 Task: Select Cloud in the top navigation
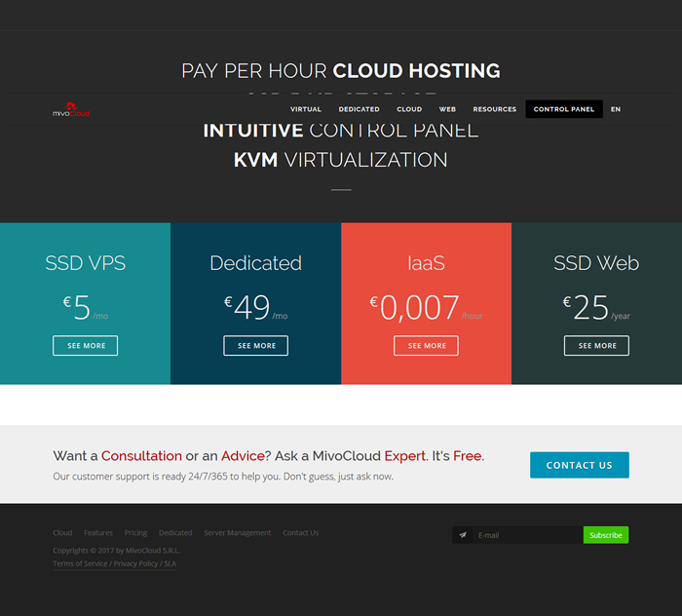click(x=409, y=109)
